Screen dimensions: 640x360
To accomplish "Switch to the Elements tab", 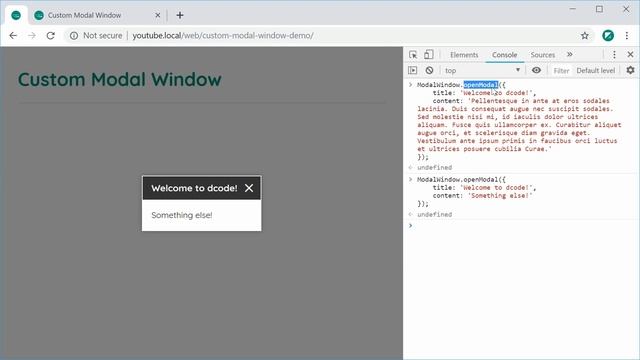I will pos(464,55).
